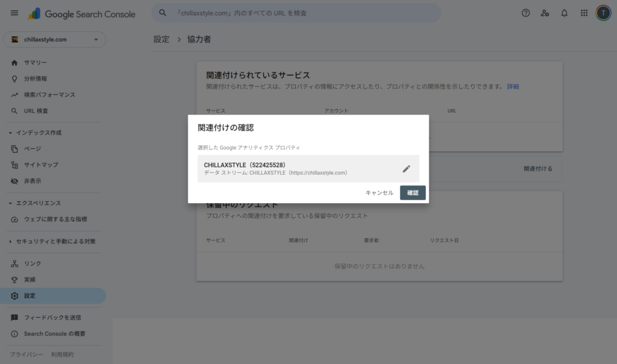Open the chillaxstyle.com property selector
This screenshot has height=364, width=617.
click(x=54, y=39)
